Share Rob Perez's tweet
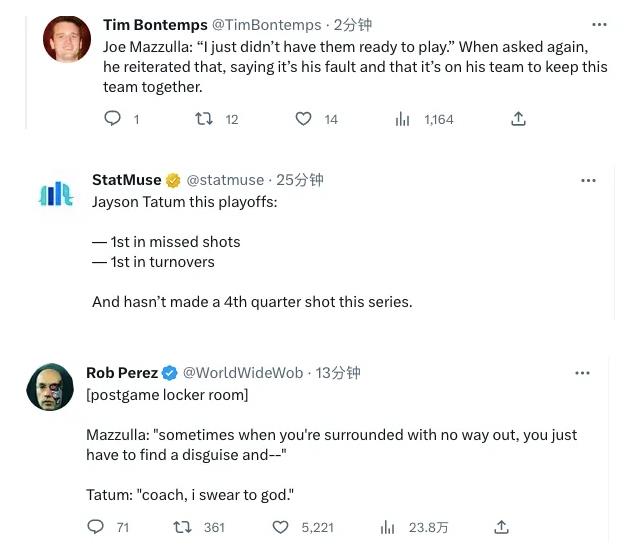 [502, 527]
